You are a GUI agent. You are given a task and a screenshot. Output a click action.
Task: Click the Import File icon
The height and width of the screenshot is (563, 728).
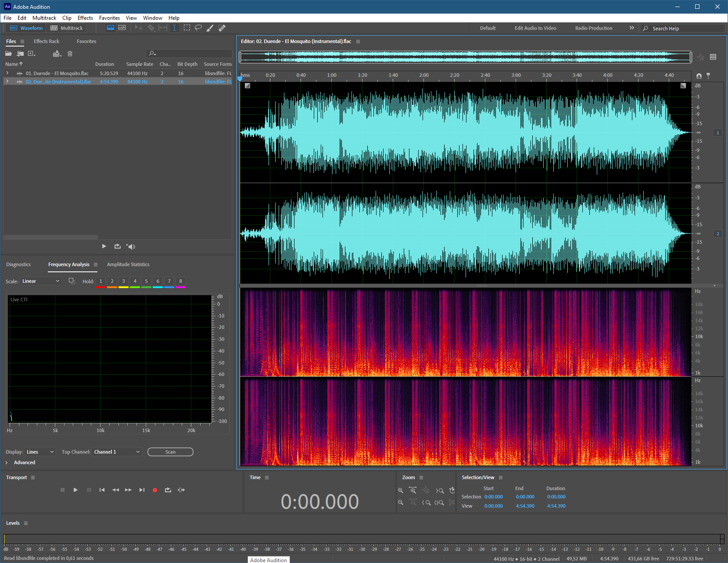(20, 54)
